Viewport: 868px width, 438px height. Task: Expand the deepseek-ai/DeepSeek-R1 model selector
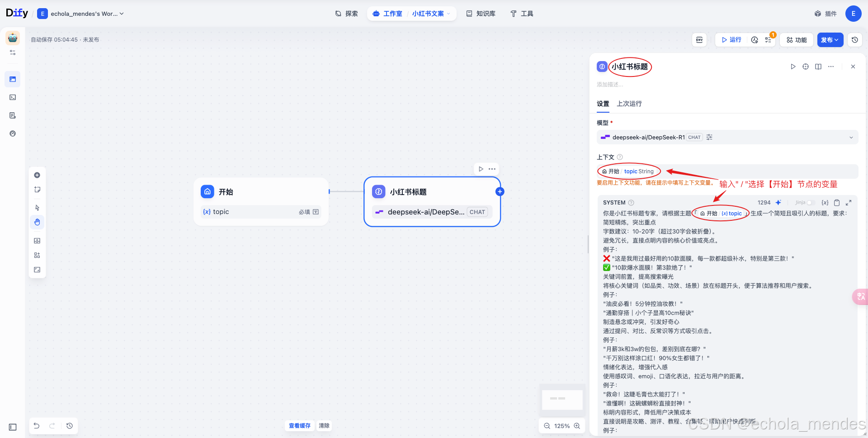[727, 137]
